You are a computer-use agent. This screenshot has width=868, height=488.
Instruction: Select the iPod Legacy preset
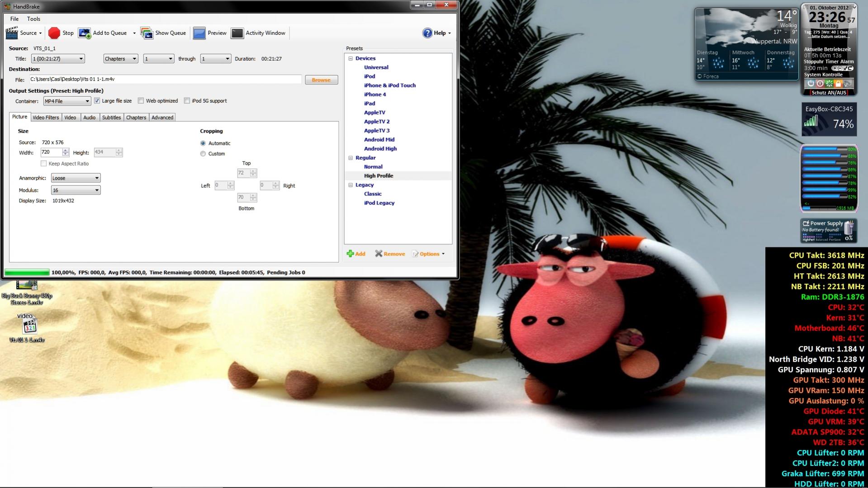(x=379, y=203)
